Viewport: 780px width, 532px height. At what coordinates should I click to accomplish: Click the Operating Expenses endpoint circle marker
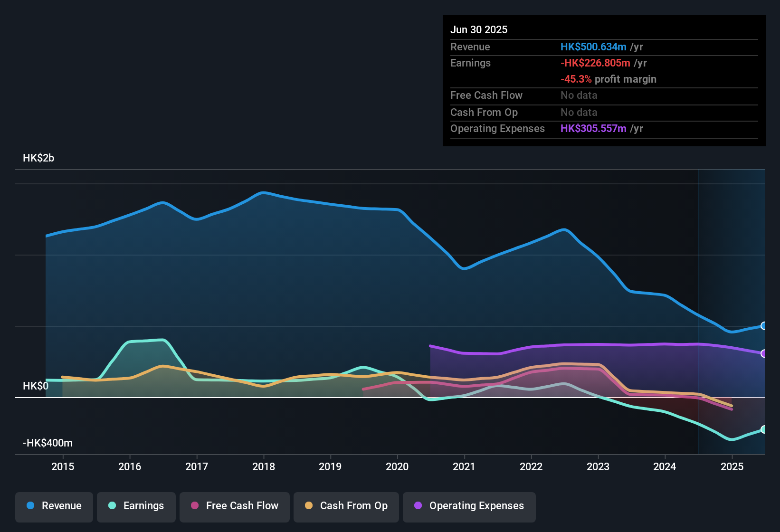click(x=764, y=353)
